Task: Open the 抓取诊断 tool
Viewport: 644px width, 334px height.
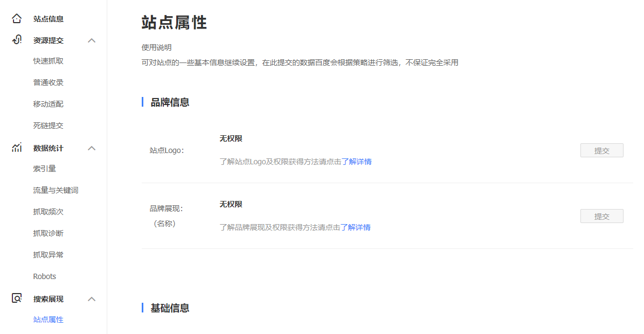Action: [49, 233]
